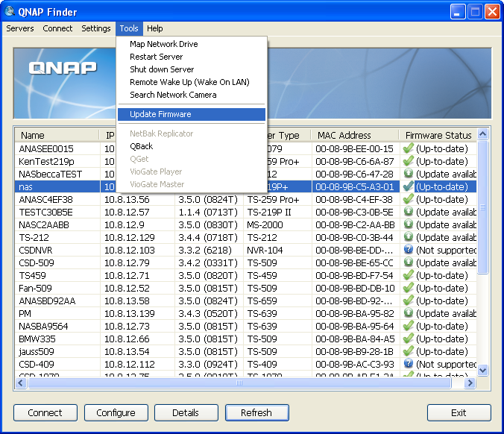Select the KenTest219p server name

[x=46, y=161]
